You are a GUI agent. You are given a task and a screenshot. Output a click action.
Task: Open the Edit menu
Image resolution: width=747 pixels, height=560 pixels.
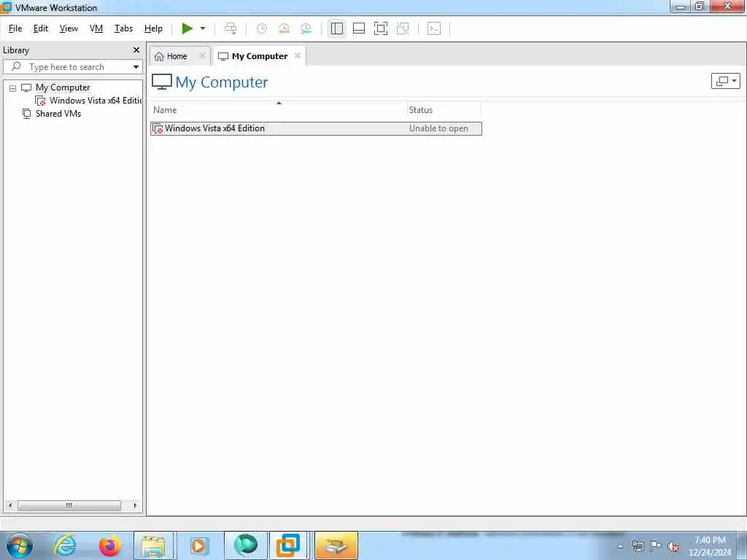41,28
